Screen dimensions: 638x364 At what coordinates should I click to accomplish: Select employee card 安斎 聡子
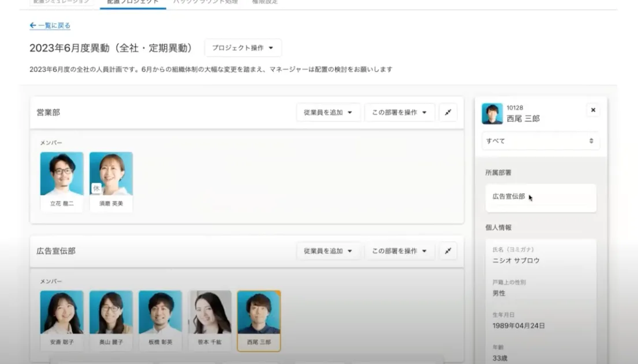point(62,321)
